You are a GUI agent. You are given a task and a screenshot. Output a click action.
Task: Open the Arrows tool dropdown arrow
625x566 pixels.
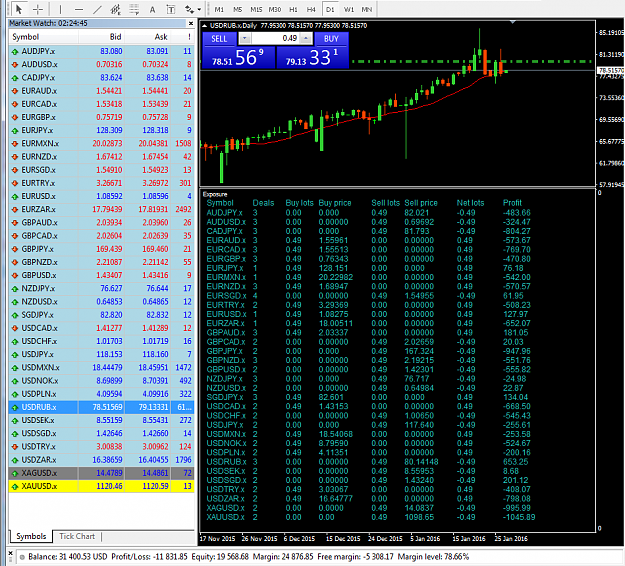click(x=199, y=9)
